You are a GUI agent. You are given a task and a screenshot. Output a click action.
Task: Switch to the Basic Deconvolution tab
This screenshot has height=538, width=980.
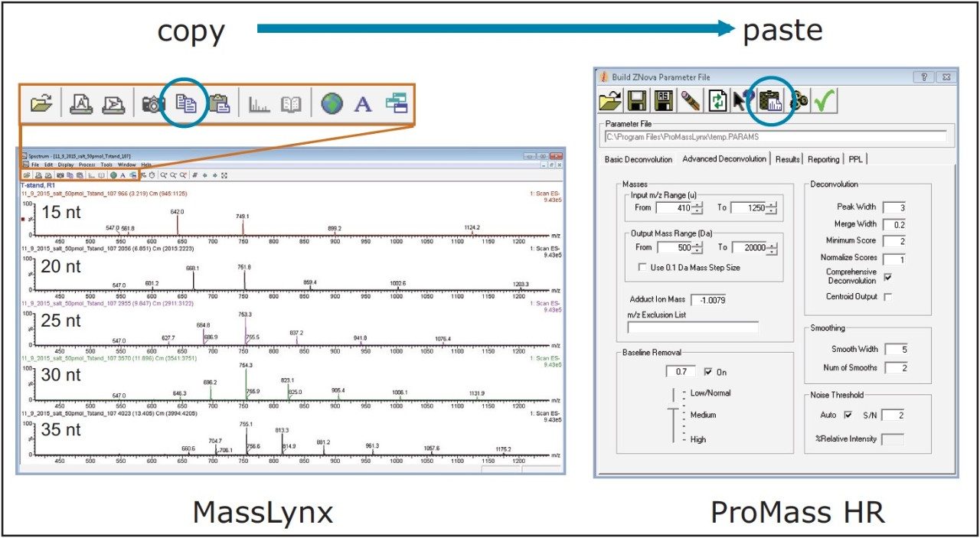coord(638,159)
